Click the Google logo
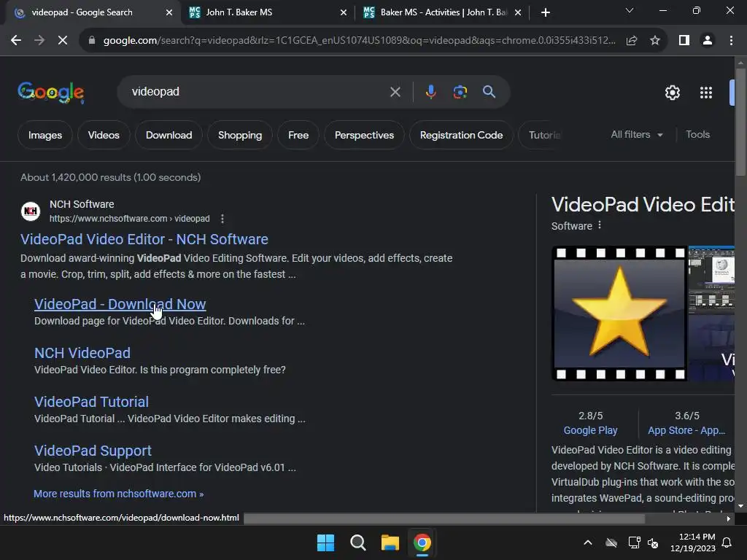Screen dimensions: 747x560 [51, 93]
